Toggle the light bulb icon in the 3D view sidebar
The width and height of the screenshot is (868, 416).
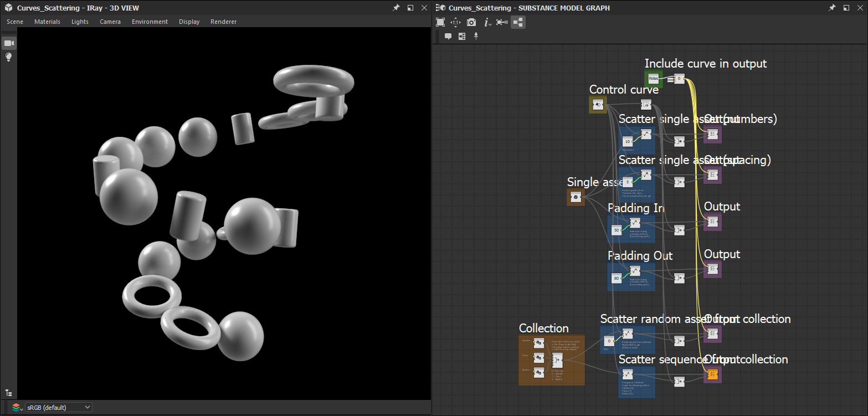[8, 57]
